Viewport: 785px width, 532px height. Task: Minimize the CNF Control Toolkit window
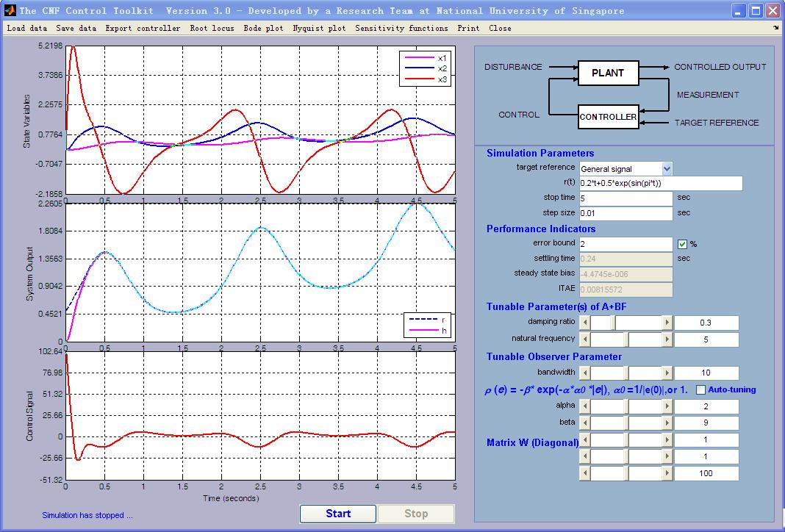click(x=739, y=10)
